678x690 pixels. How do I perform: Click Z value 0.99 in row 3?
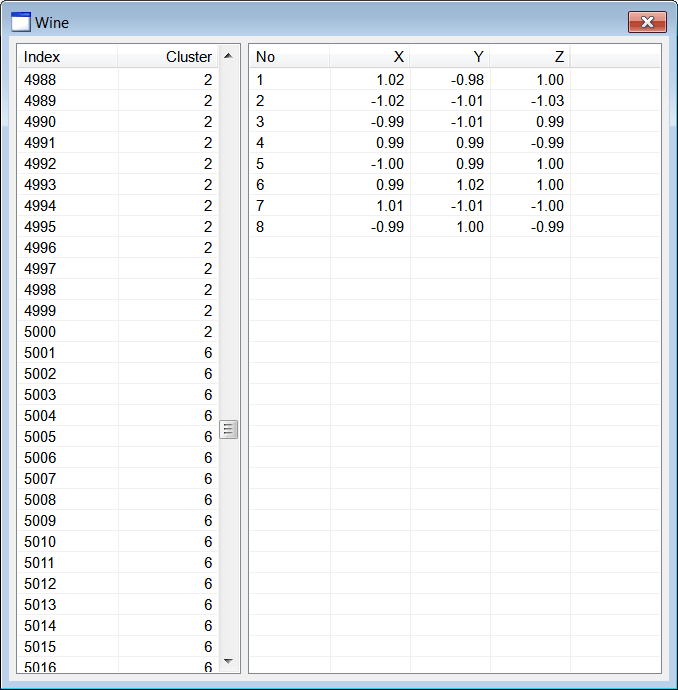point(550,121)
